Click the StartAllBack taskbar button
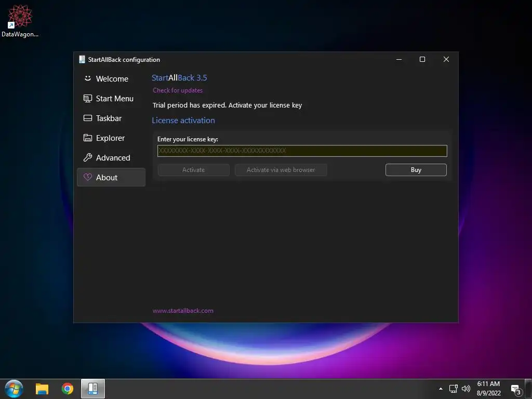532x399 pixels. [x=93, y=389]
